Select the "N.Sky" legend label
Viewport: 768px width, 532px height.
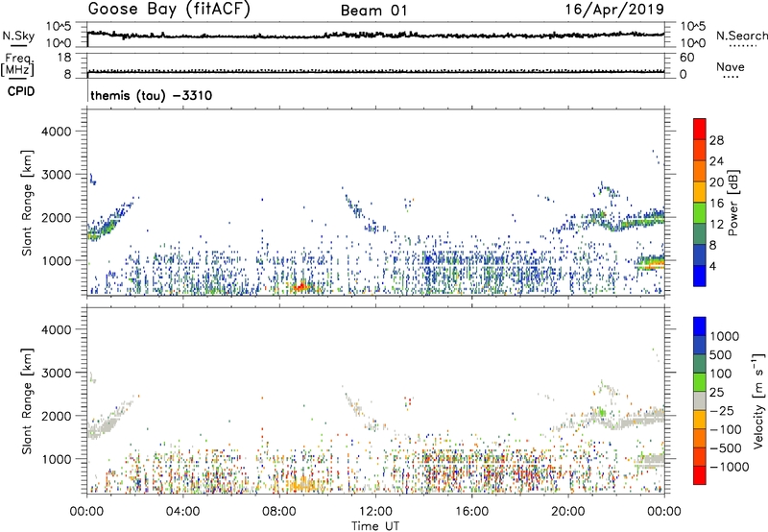pyautogui.click(x=18, y=36)
